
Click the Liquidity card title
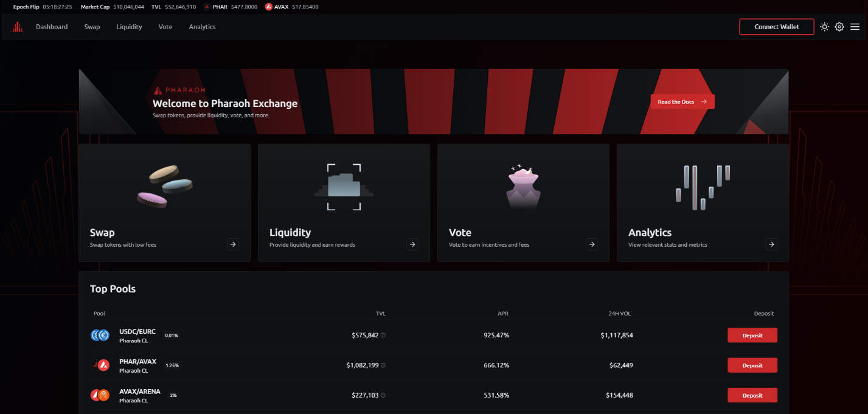[290, 232]
